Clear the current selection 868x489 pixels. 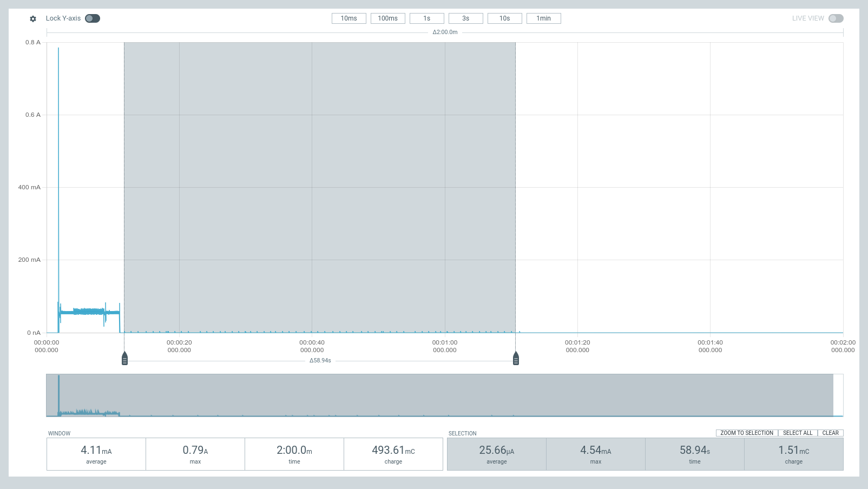(830, 433)
